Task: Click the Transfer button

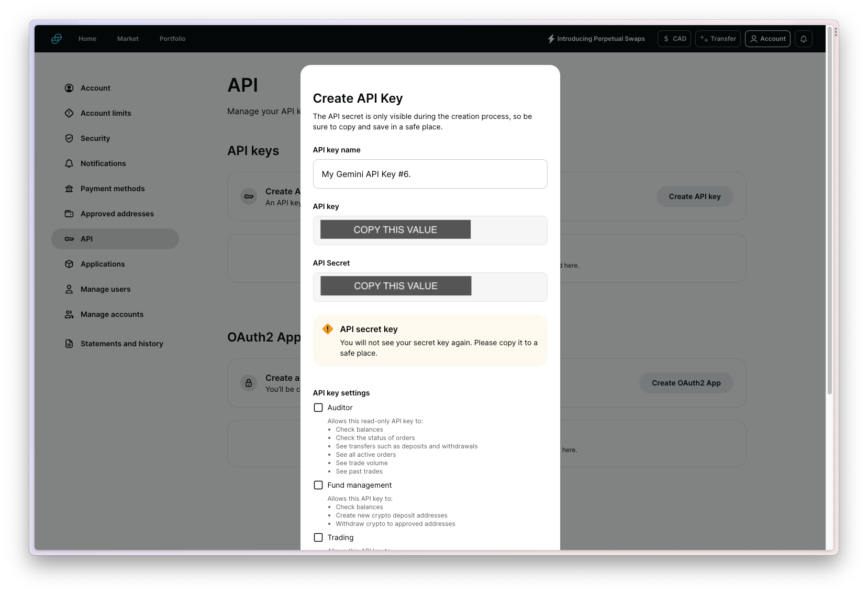Action: (x=718, y=39)
